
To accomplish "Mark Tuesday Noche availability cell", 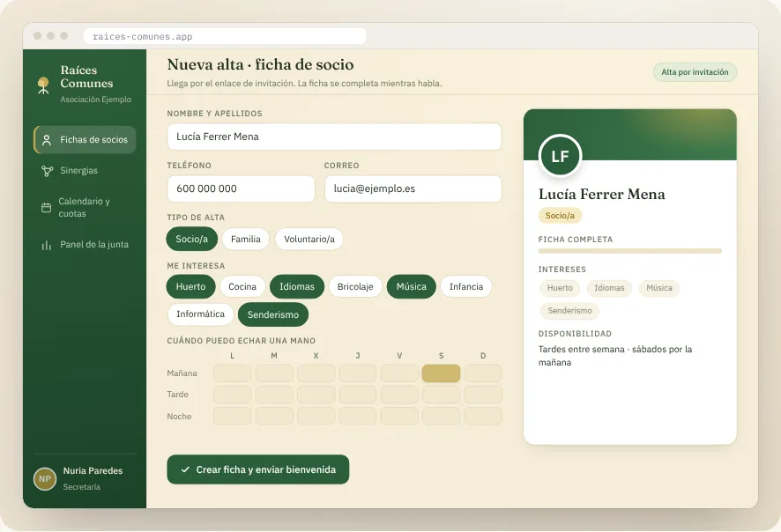I will pos(274,416).
